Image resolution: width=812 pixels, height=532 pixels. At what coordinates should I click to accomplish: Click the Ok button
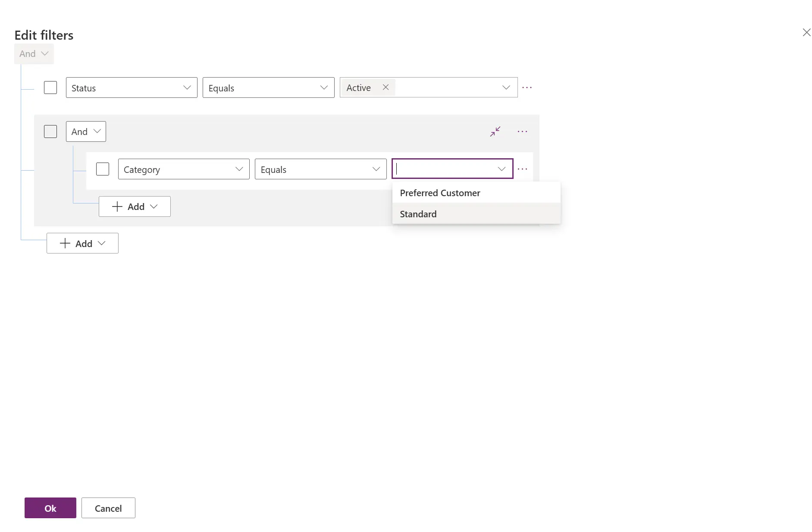(50, 508)
